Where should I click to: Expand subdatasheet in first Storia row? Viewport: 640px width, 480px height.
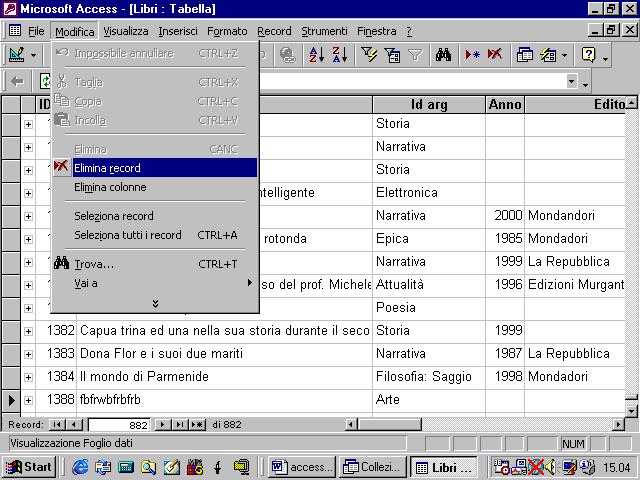28,124
